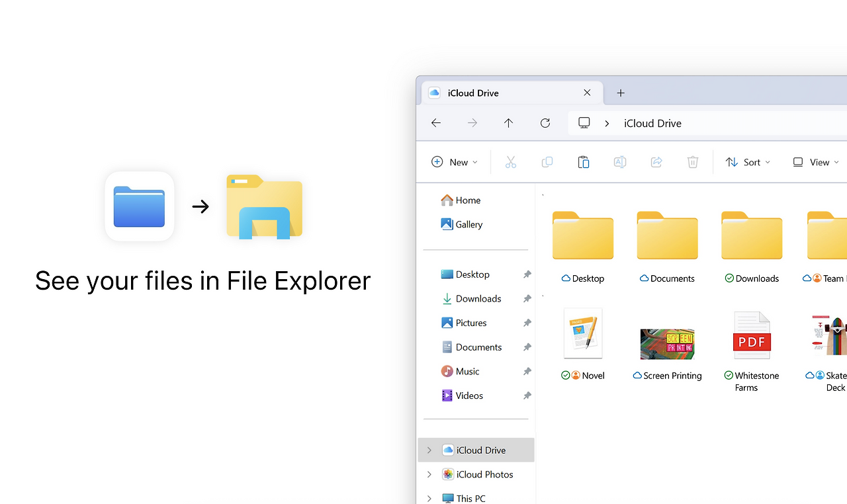This screenshot has height=504, width=847.
Task: Click the pin icon beside sidebar Downloads
Action: pyautogui.click(x=527, y=299)
